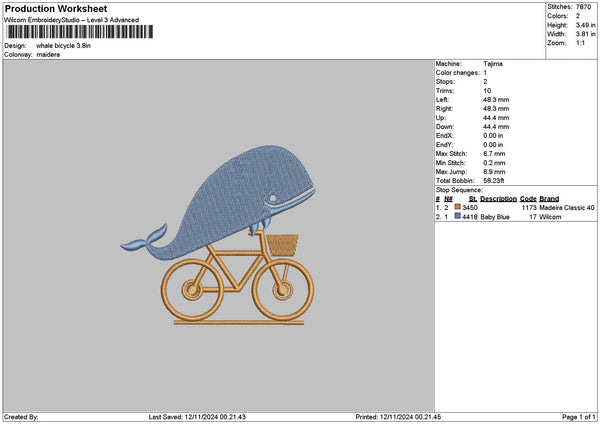Click the basket on the bicycle
This screenshot has width=600, height=424.
(284, 243)
